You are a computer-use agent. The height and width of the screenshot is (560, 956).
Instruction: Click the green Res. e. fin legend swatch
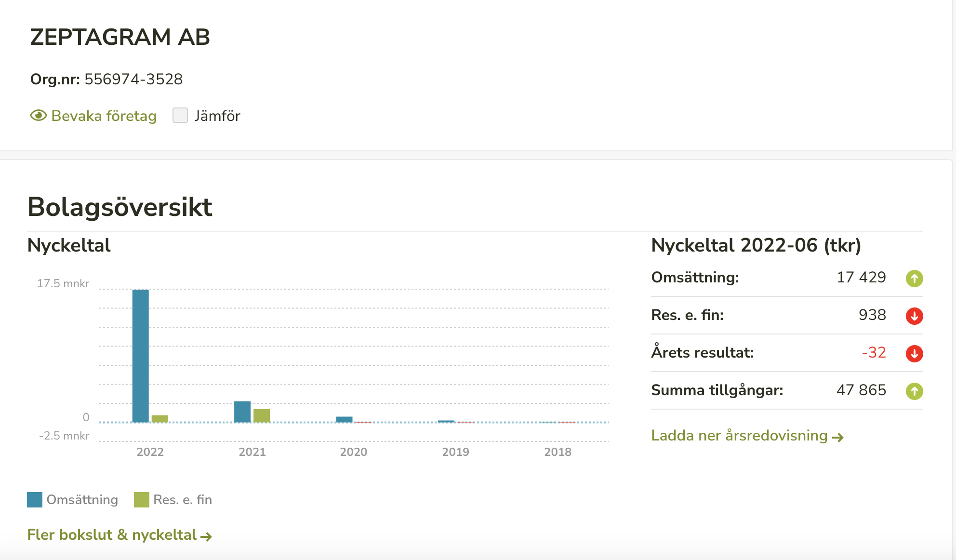pyautogui.click(x=142, y=500)
